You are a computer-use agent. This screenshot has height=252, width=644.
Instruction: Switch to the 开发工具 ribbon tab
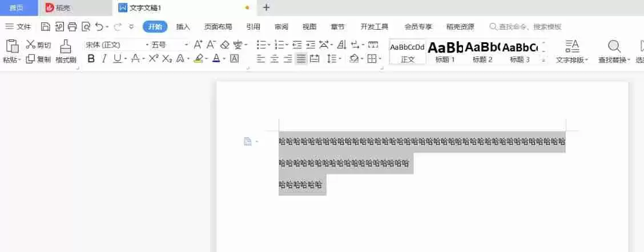[374, 27]
